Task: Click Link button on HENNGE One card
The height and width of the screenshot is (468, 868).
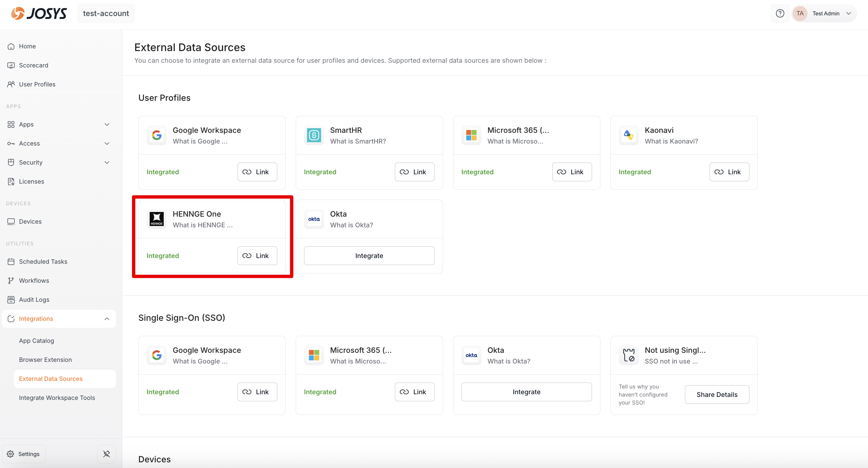Action: [257, 256]
